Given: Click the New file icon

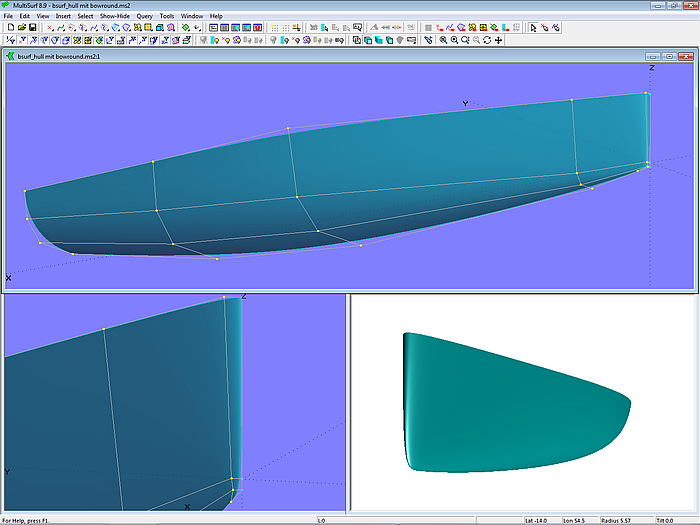Looking at the screenshot, I should point(10,28).
